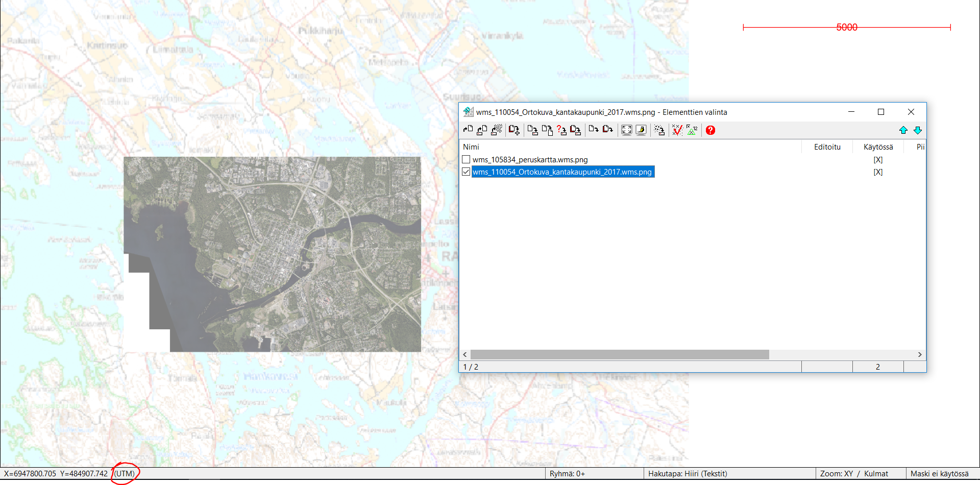980x485 pixels.
Task: Move selected element up with cyan arrow
Action: coord(903,130)
